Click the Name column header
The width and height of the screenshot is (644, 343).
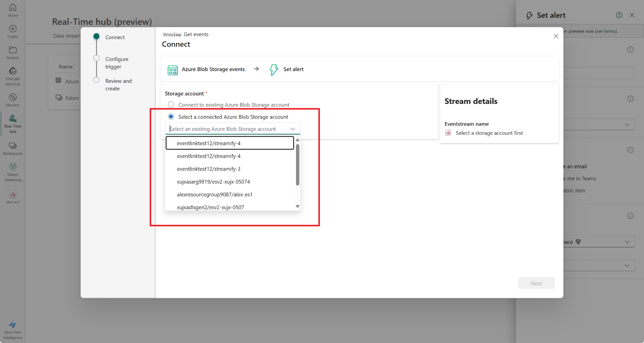click(66, 67)
